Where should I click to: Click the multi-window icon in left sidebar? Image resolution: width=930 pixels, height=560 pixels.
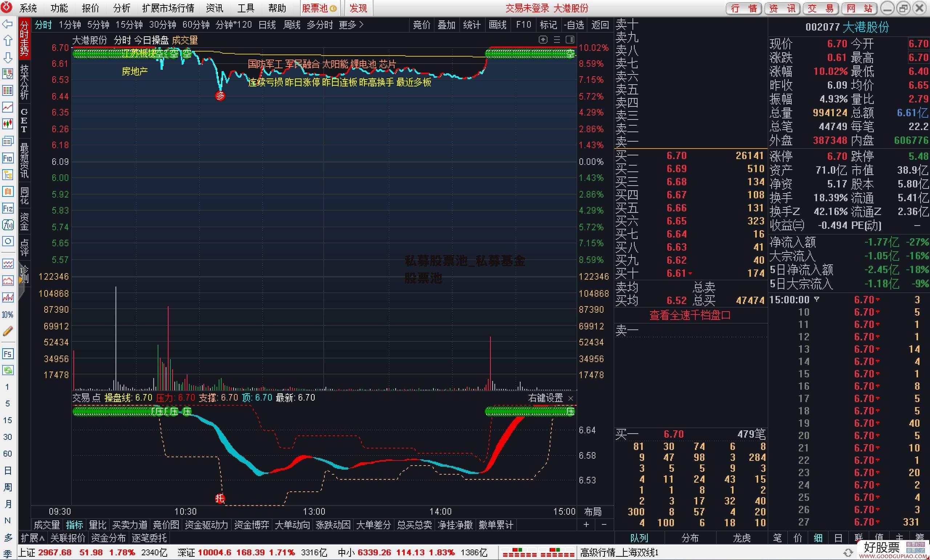pyautogui.click(x=8, y=141)
